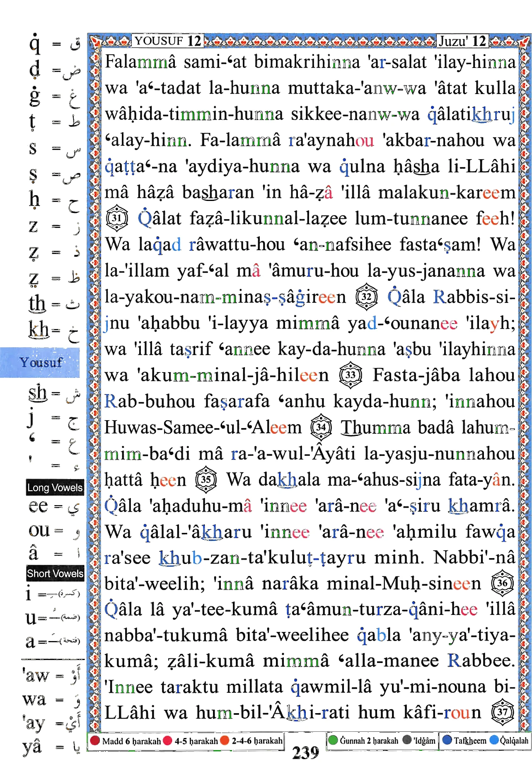
Task: Click the verse 32 marker medallion
Action: (367, 297)
